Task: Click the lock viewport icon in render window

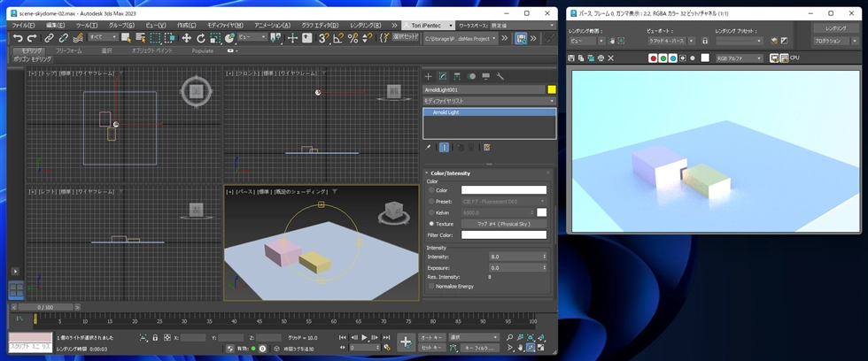Action: [705, 41]
